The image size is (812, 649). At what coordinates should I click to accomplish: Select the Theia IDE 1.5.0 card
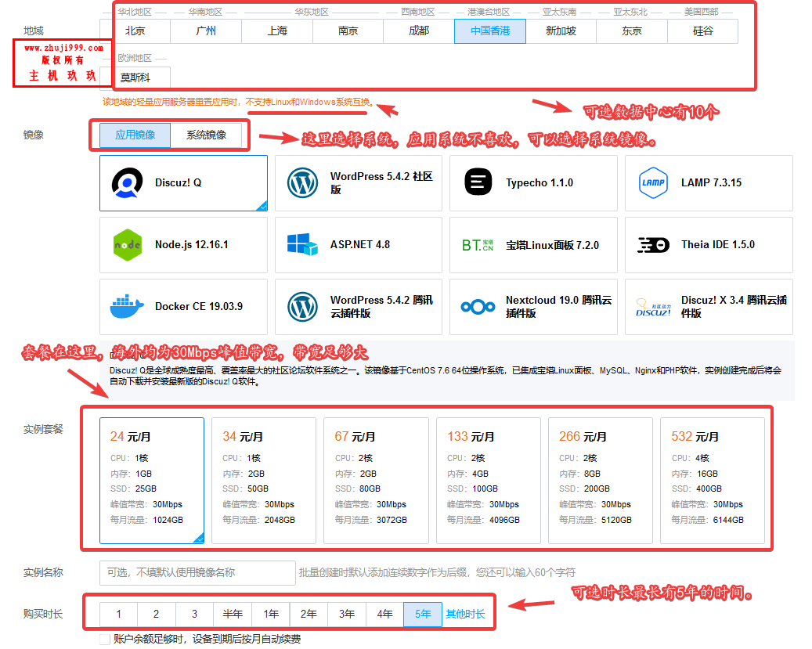709,245
